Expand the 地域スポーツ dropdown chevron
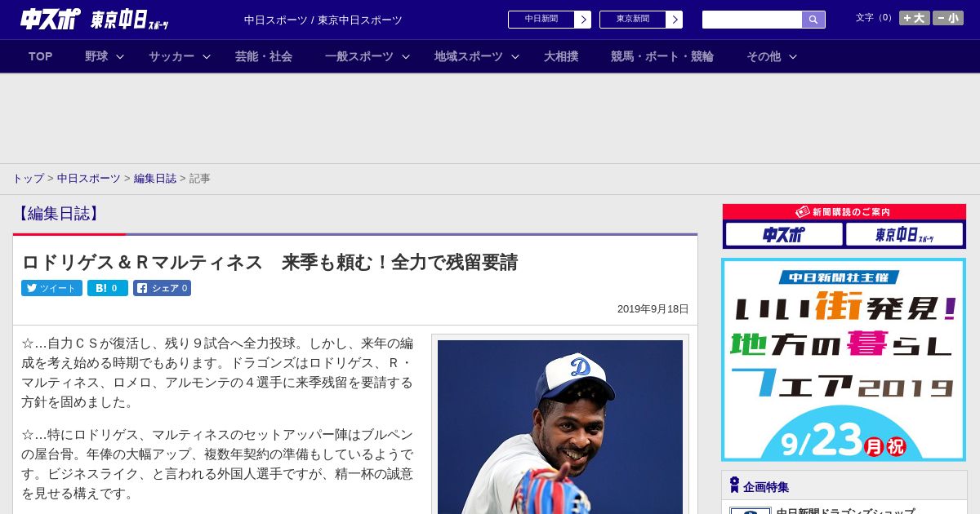The height and width of the screenshot is (514, 980). click(515, 56)
